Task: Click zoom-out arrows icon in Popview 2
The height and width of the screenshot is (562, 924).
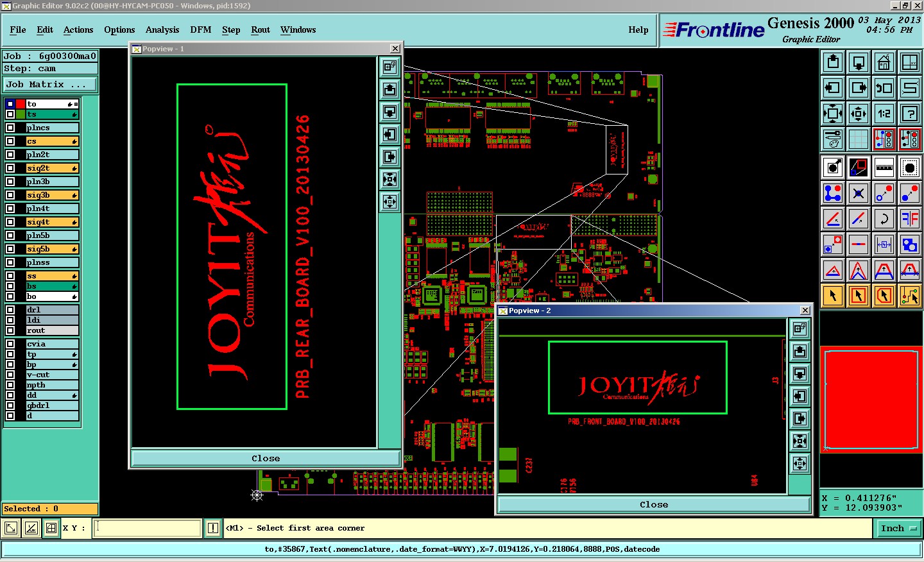Action: click(800, 463)
